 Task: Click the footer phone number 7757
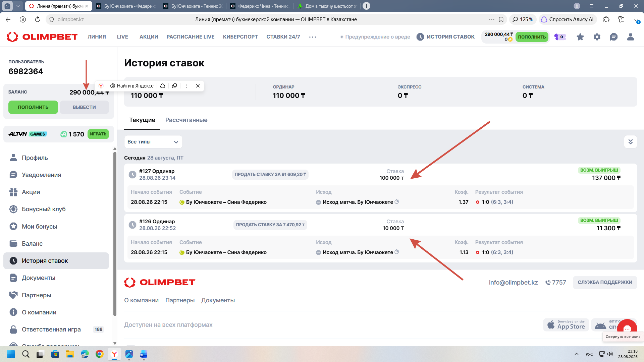[x=556, y=283]
